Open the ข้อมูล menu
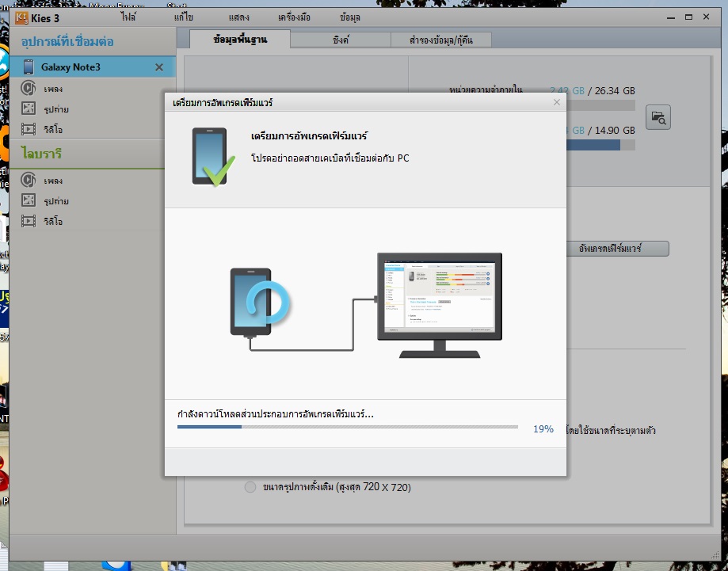Screen dimensions: 728x571 tap(349, 17)
